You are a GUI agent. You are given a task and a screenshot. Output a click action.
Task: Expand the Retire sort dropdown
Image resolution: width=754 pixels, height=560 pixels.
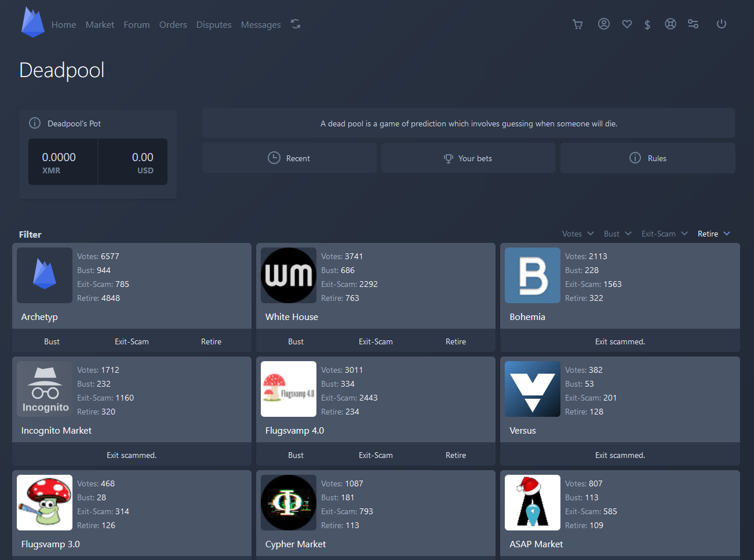coord(713,234)
